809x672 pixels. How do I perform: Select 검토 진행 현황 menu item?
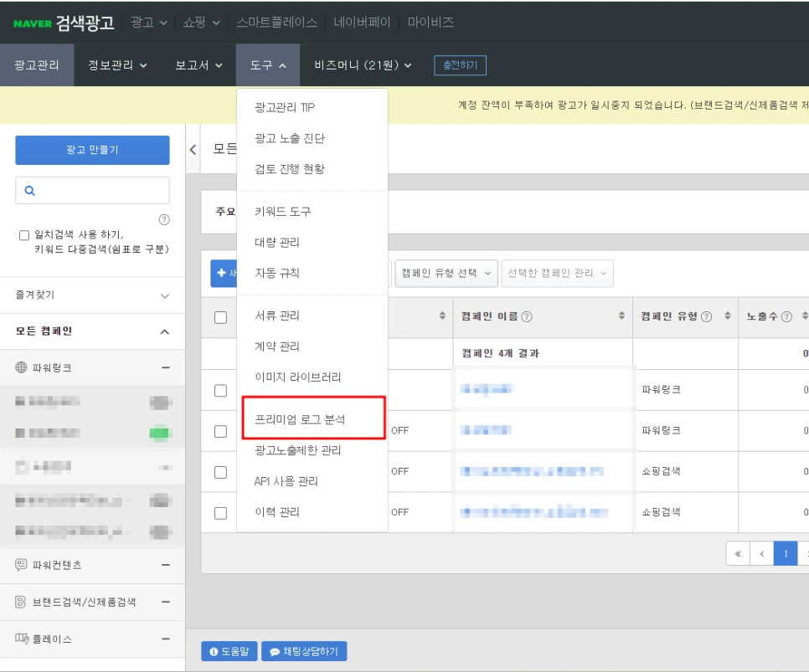(290, 169)
